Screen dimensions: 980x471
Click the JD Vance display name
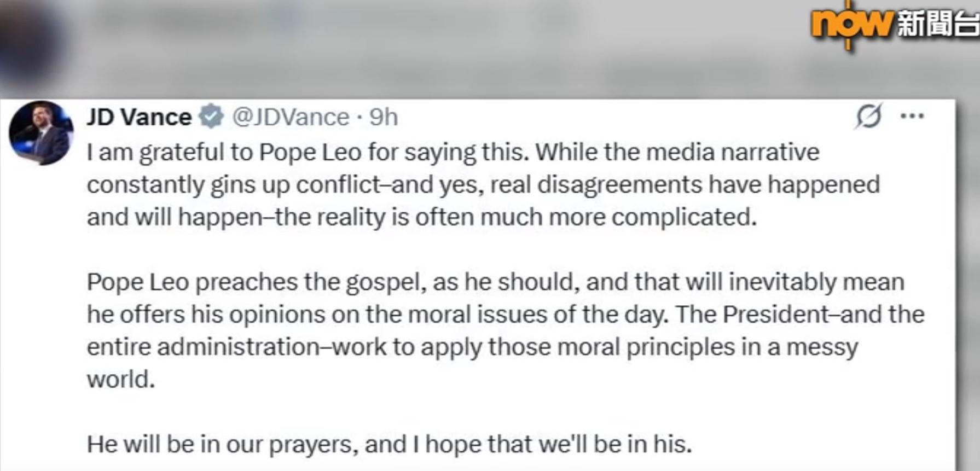139,117
